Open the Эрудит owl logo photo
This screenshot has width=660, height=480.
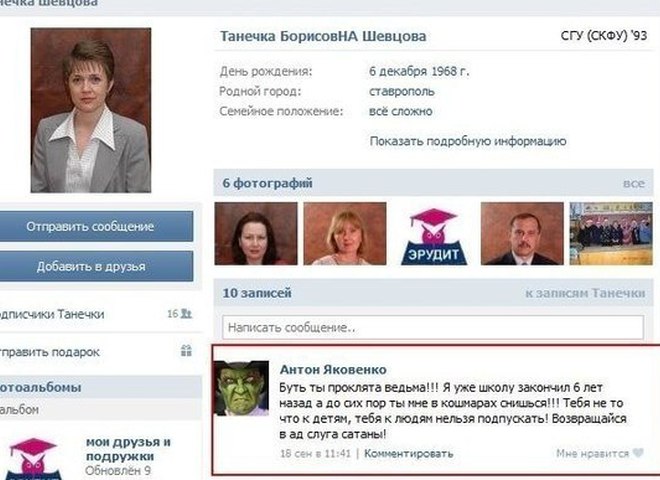point(434,236)
